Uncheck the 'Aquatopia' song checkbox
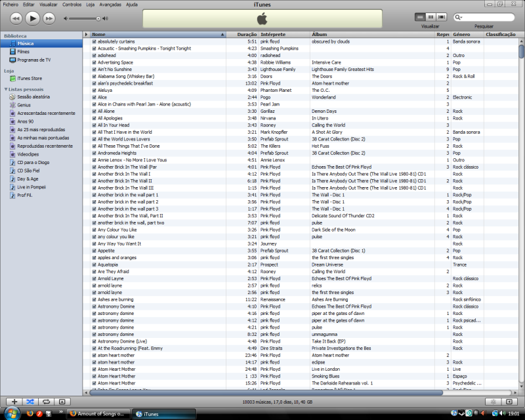The height and width of the screenshot is (420, 525). [x=94, y=264]
